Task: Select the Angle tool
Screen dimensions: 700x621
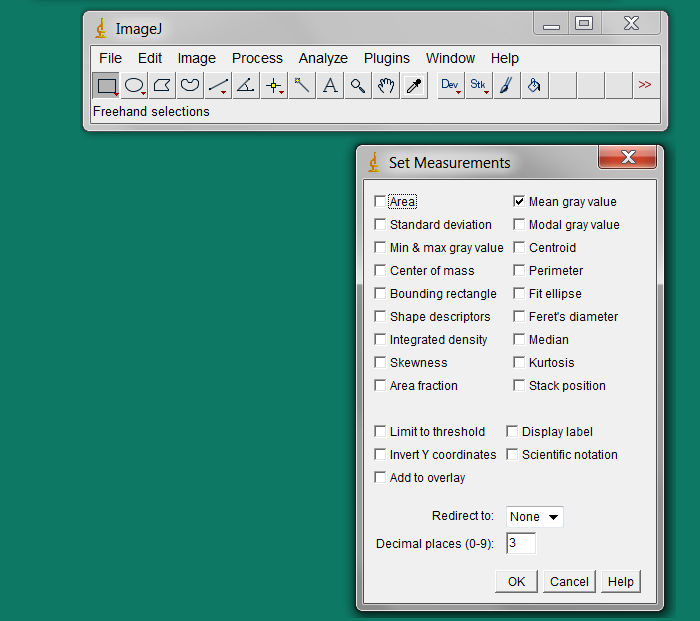Action: pyautogui.click(x=246, y=85)
